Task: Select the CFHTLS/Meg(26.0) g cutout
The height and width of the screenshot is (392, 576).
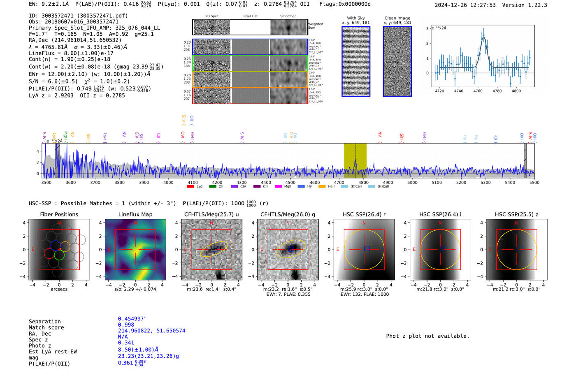Action: pos(288,249)
